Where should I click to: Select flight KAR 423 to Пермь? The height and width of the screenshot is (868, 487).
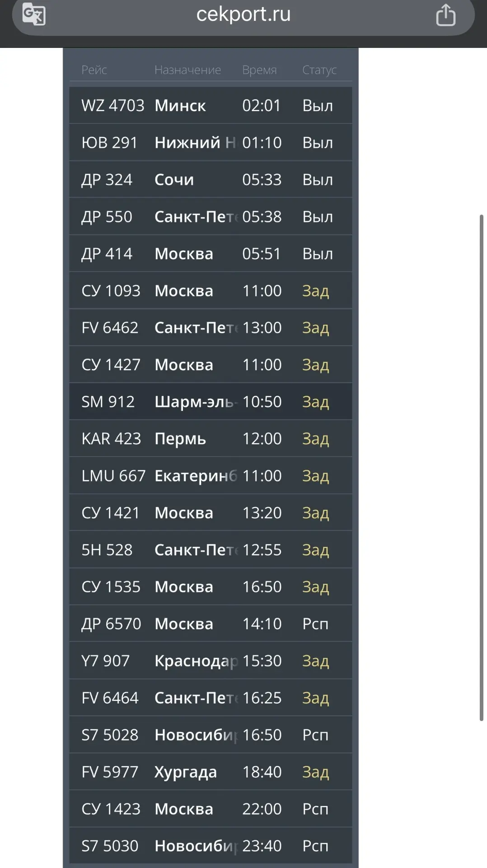coord(211,439)
